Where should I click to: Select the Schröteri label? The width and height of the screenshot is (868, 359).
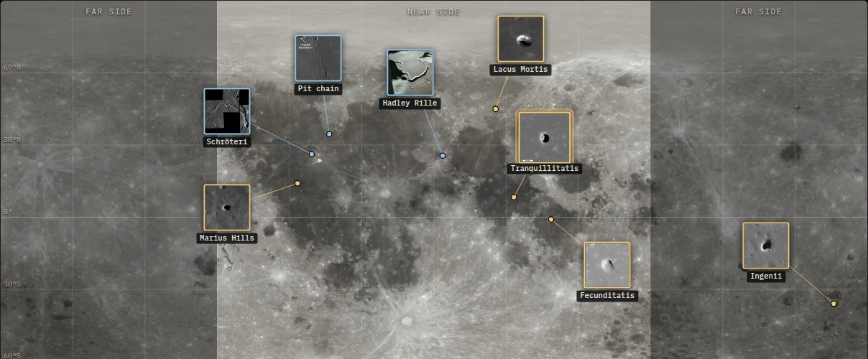(x=227, y=142)
